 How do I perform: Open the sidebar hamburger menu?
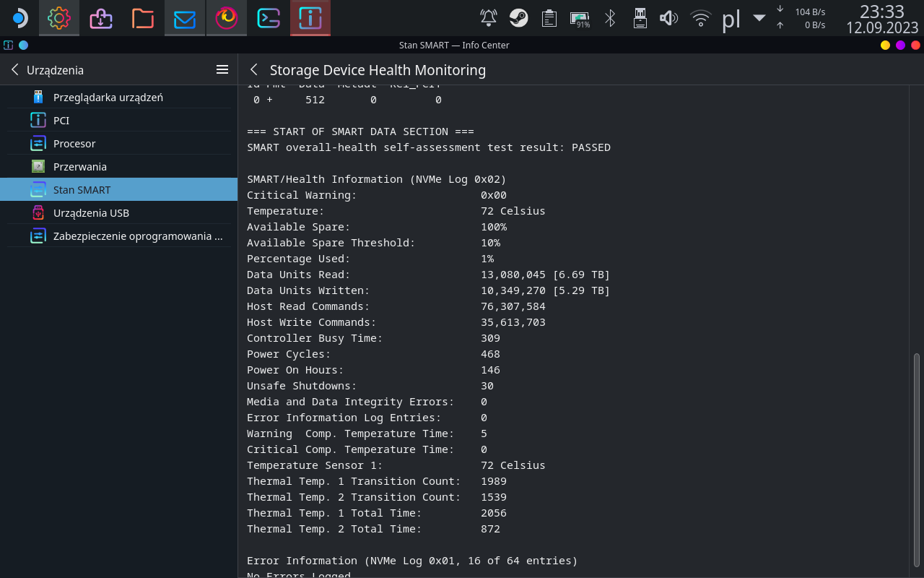(222, 70)
